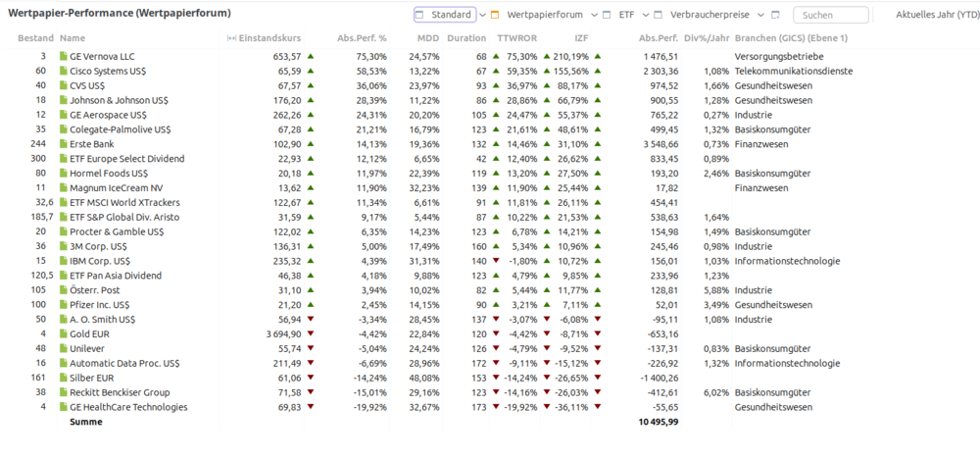Switch to the Standard view

pyautogui.click(x=445, y=15)
